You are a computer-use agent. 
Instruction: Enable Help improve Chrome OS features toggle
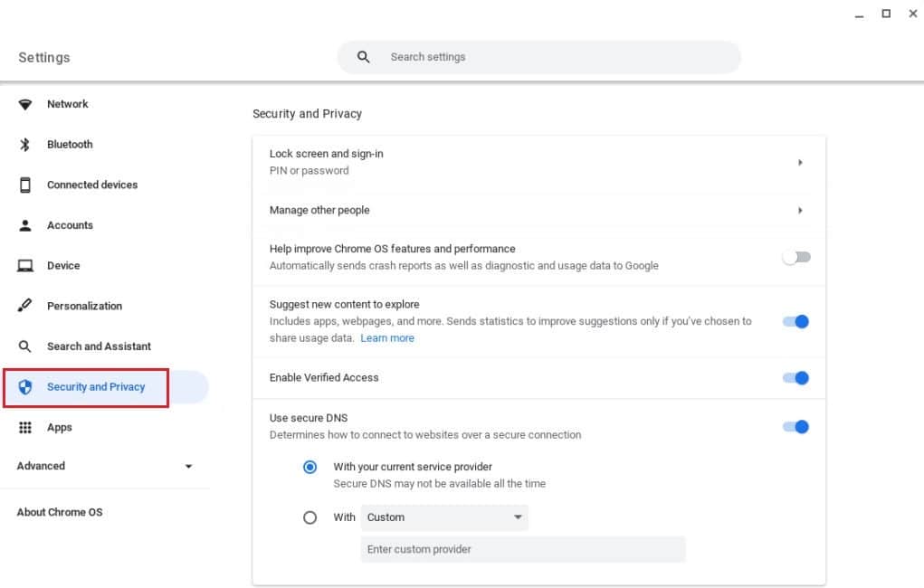[795, 257]
